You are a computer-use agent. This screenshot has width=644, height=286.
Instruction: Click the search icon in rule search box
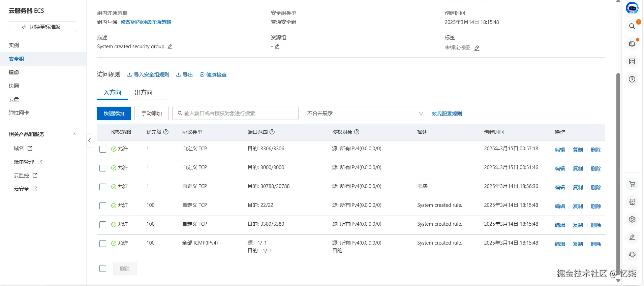pyautogui.click(x=180, y=114)
